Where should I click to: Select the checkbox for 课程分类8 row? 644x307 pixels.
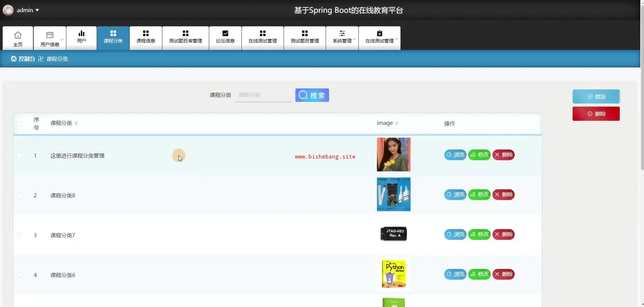20,195
